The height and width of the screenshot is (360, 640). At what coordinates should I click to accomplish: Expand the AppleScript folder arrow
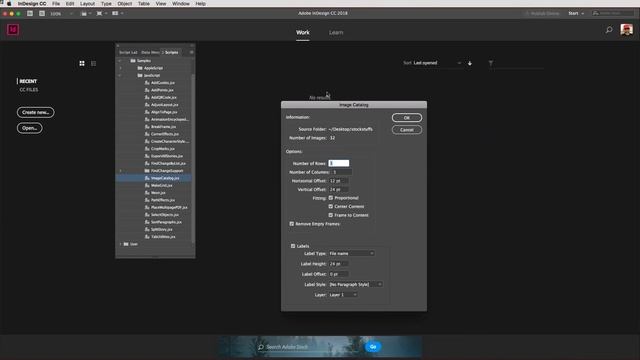point(120,68)
